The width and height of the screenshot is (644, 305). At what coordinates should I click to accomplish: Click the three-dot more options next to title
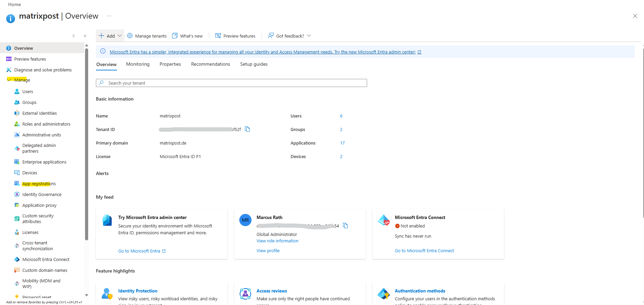[109, 16]
